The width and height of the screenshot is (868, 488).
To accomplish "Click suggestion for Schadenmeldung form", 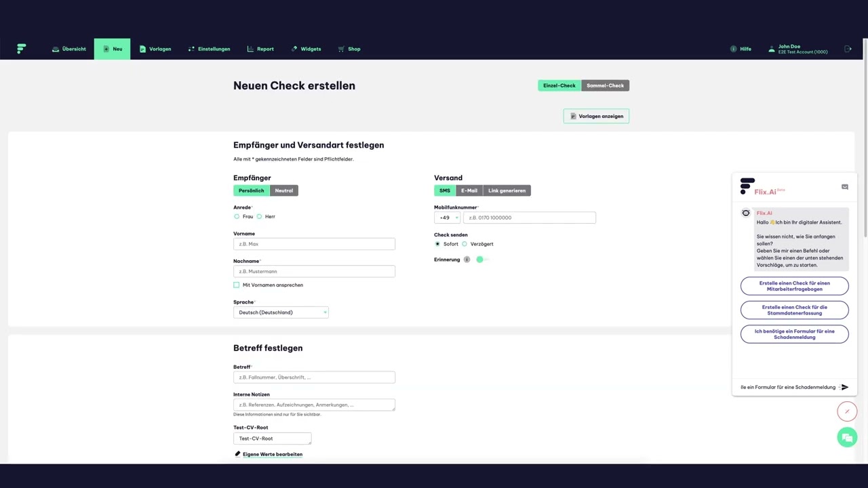I will (x=794, y=334).
